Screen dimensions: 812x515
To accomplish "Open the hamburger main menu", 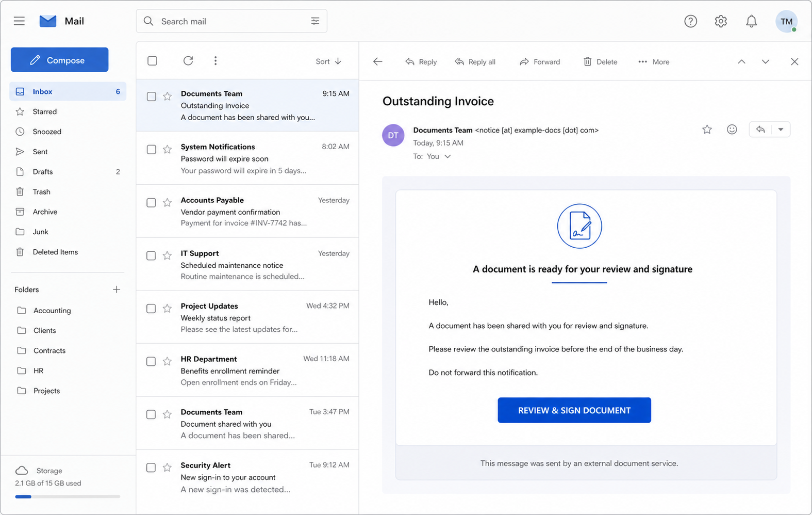I will [x=19, y=21].
